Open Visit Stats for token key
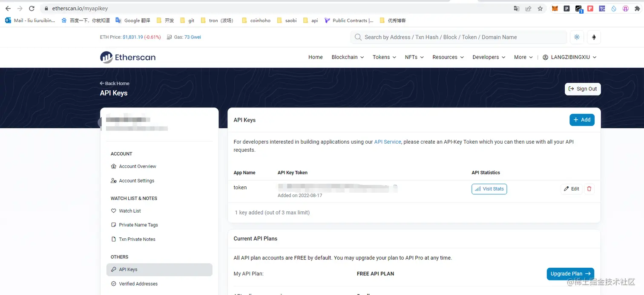This screenshot has height=295, width=644. [x=489, y=189]
